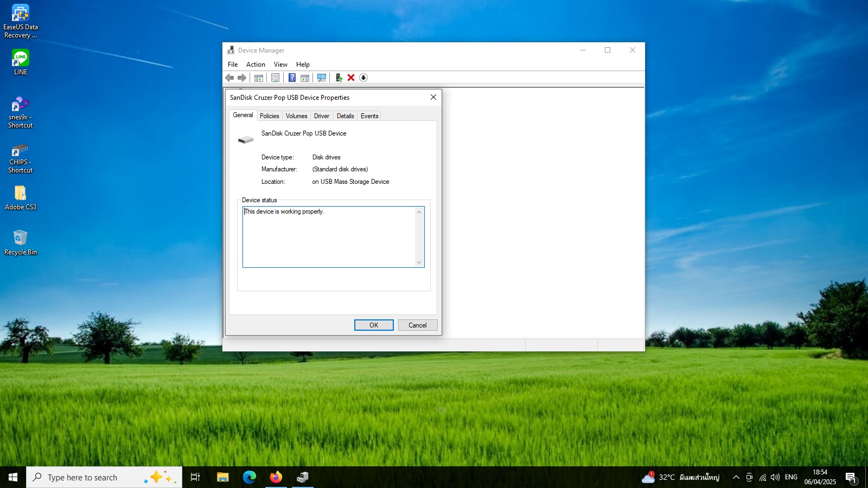
Task: Switch to the Details tab
Action: 345,116
